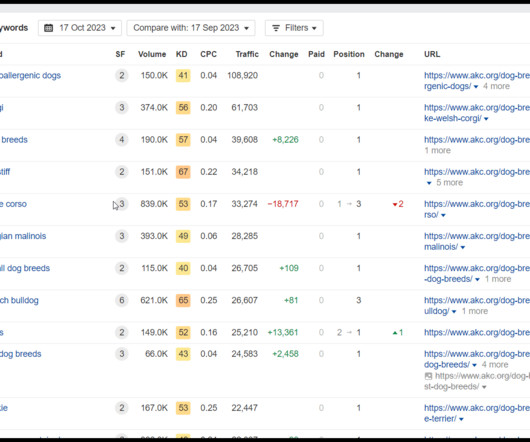Open SERP features badge 4 for breeds row
The width and height of the screenshot is (530, 442).
tap(122, 140)
